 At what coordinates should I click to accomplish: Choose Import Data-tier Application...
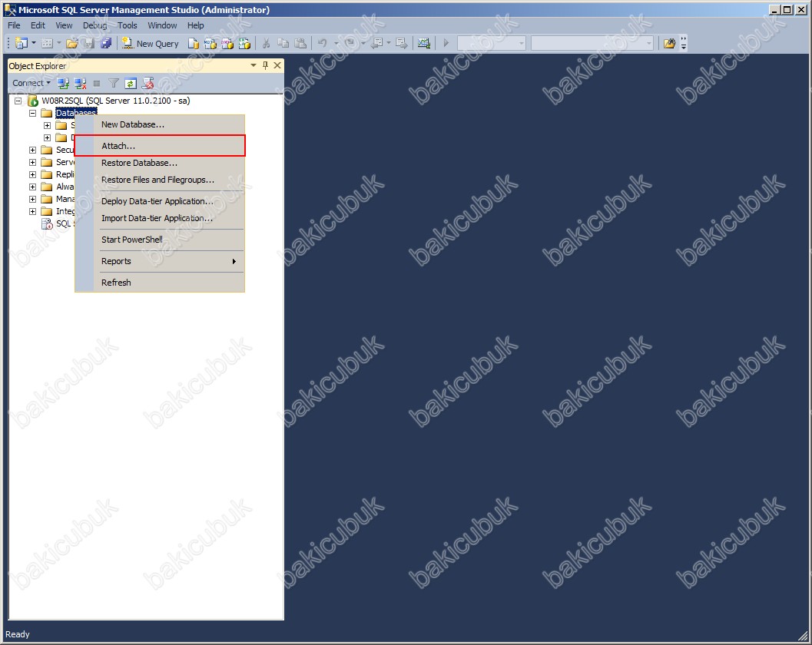(160, 218)
